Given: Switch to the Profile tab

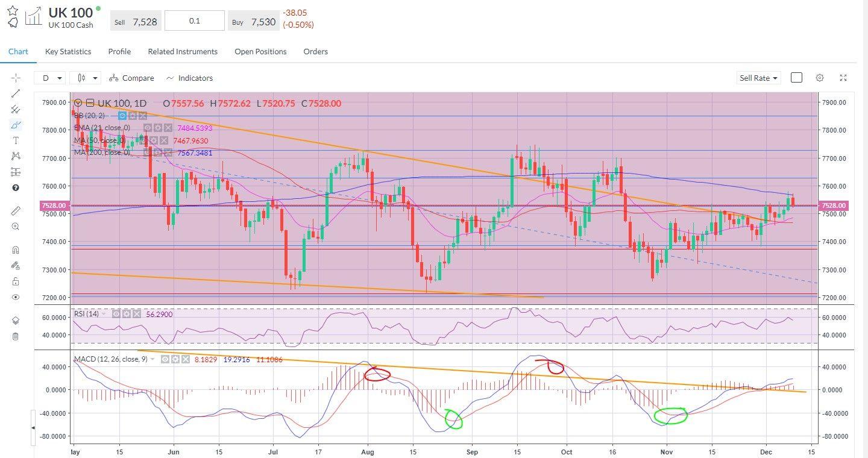Looking at the screenshot, I should point(119,51).
